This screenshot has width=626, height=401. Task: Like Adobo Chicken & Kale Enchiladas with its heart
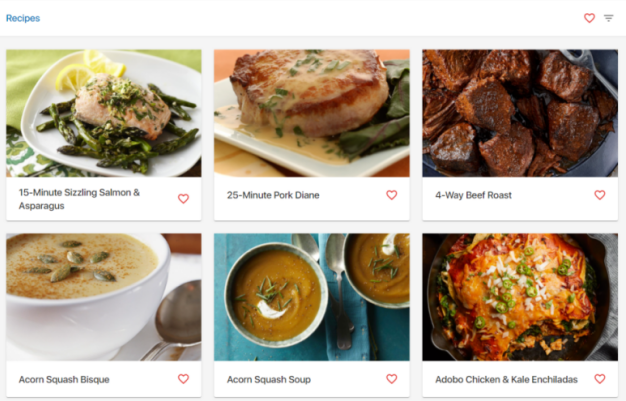click(600, 379)
